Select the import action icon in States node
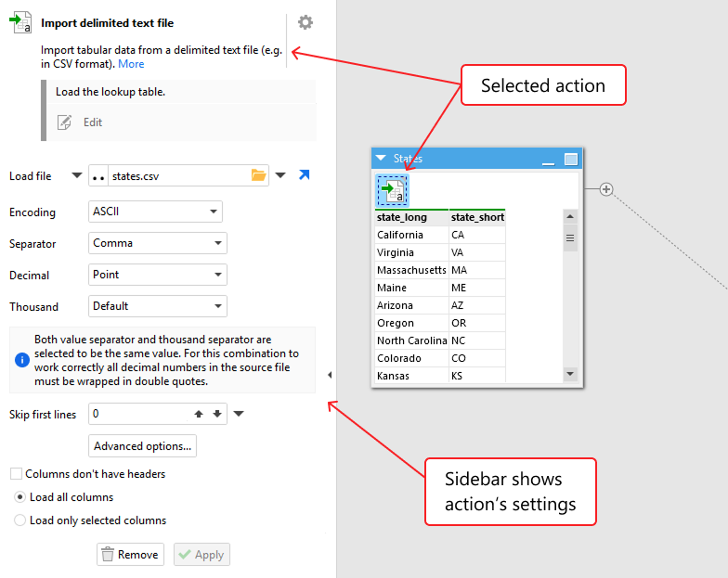 point(392,190)
